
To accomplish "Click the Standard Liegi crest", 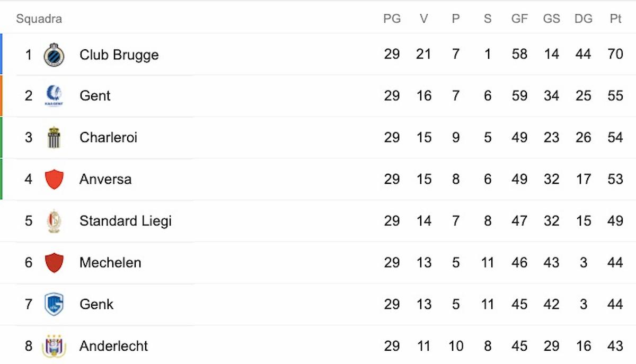I will click(x=54, y=221).
